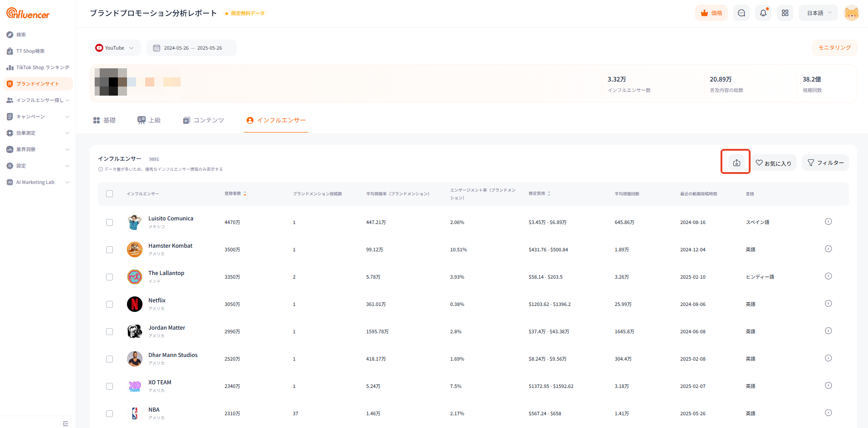The width and height of the screenshot is (868, 428).
Task: Open the notification bell
Action: 763,13
